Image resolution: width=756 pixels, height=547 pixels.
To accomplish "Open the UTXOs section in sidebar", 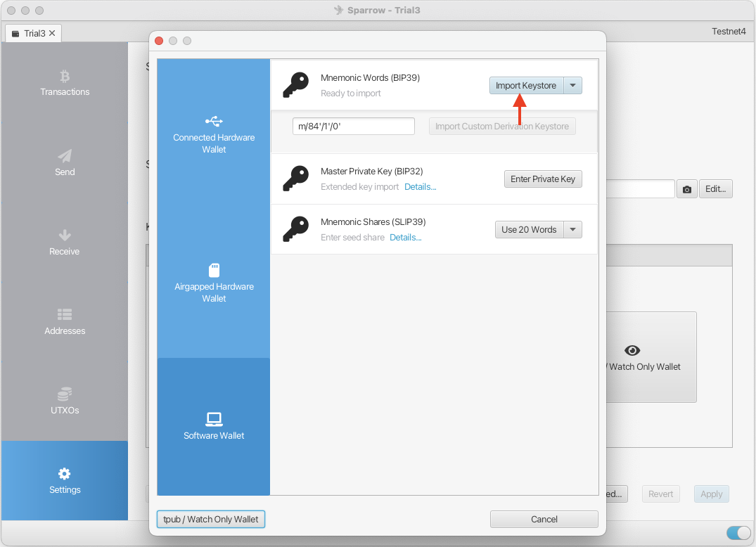I will (x=65, y=401).
